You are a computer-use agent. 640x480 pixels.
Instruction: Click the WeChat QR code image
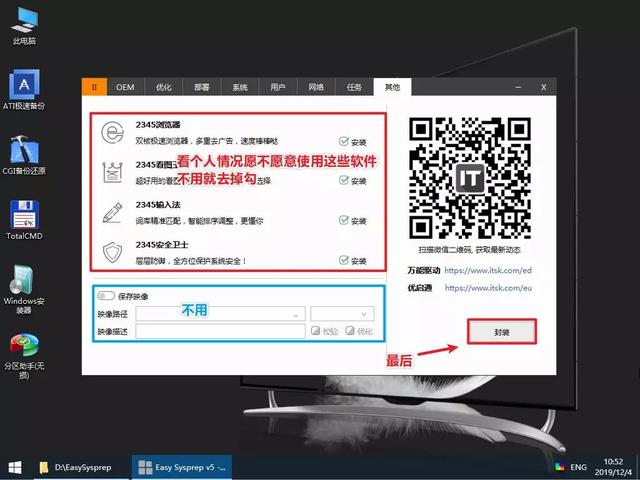pyautogui.click(x=470, y=178)
